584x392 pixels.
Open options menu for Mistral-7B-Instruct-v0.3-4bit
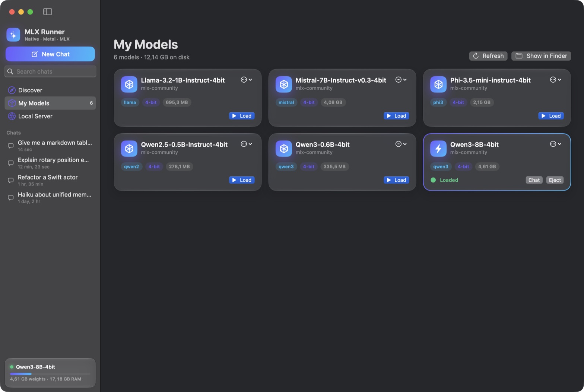tap(401, 80)
